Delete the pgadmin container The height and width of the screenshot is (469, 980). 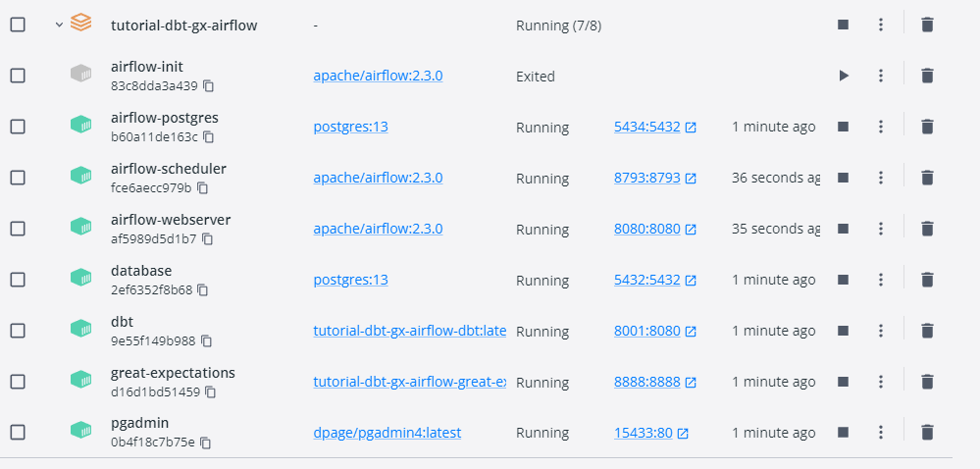(x=927, y=433)
